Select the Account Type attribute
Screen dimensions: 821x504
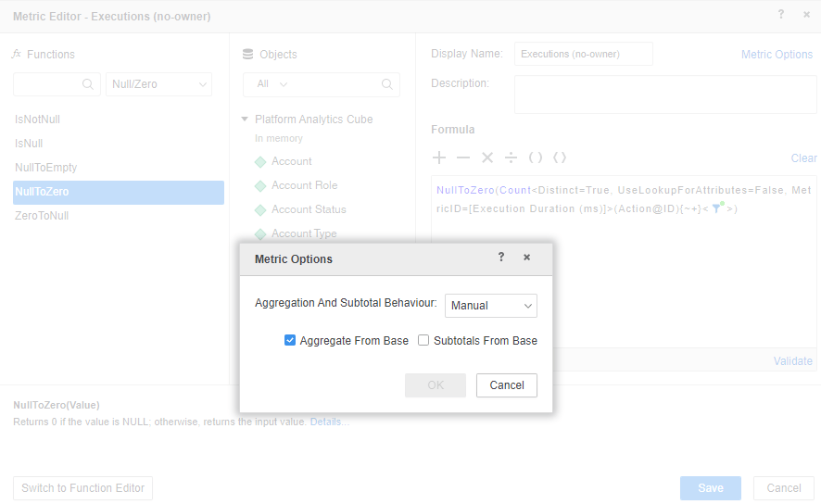tap(304, 233)
